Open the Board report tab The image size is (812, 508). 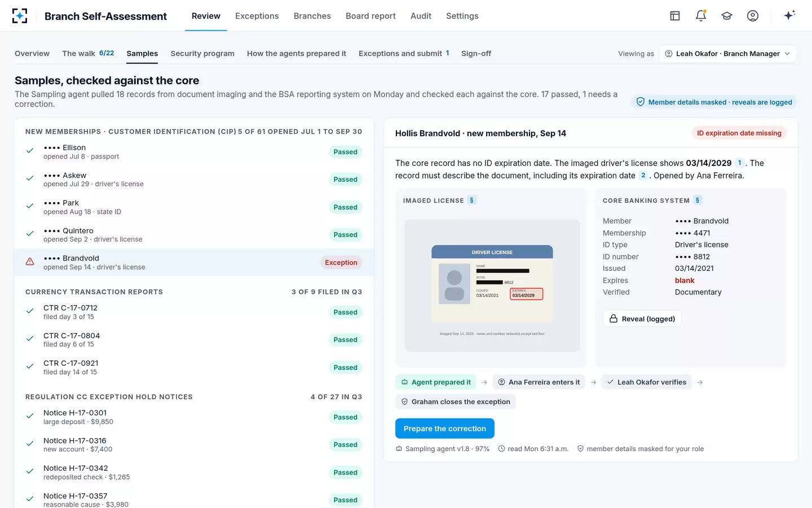click(x=370, y=16)
